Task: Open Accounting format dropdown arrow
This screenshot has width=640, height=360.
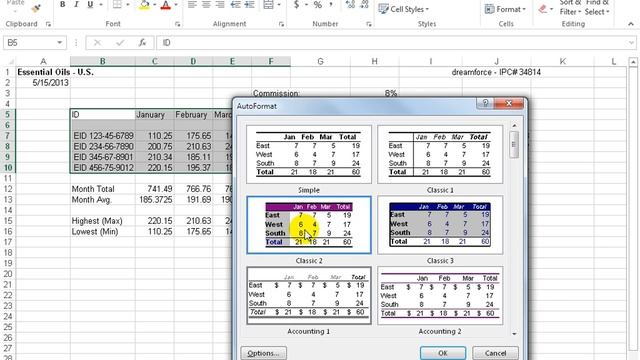Action: [x=306, y=5]
